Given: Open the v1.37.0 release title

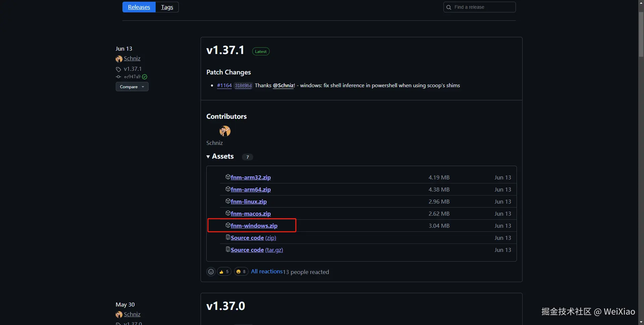Looking at the screenshot, I should coord(226,306).
